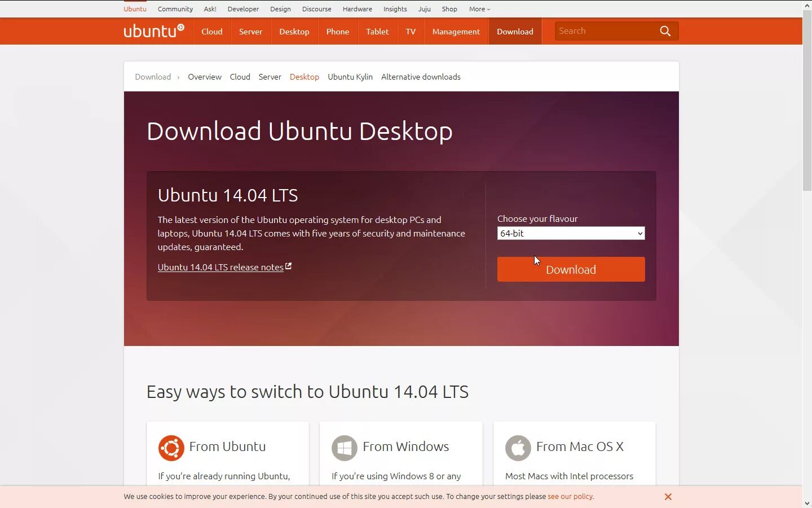The width and height of the screenshot is (812, 508).
Task: Click external link icon beside release notes
Action: click(289, 266)
